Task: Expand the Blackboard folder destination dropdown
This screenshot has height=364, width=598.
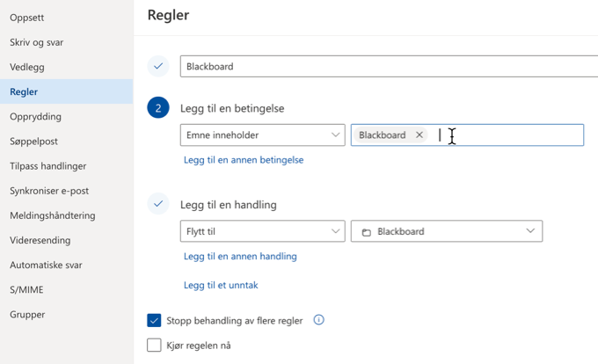Action: [447, 231]
